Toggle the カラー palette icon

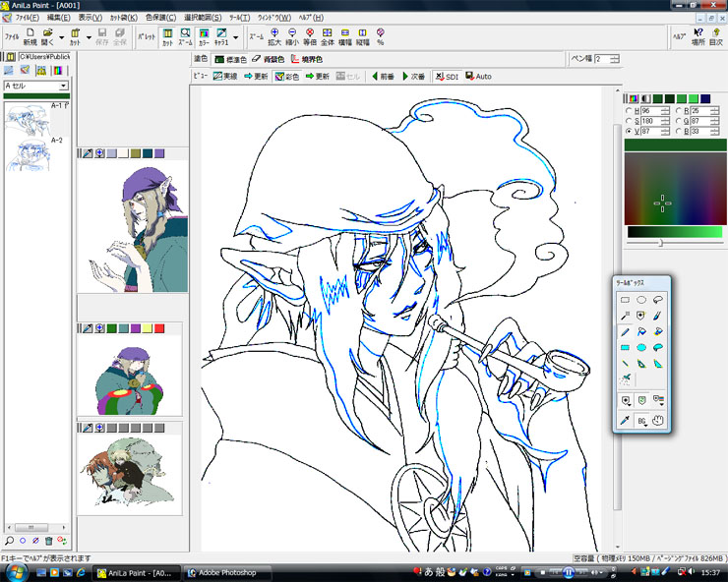point(204,36)
